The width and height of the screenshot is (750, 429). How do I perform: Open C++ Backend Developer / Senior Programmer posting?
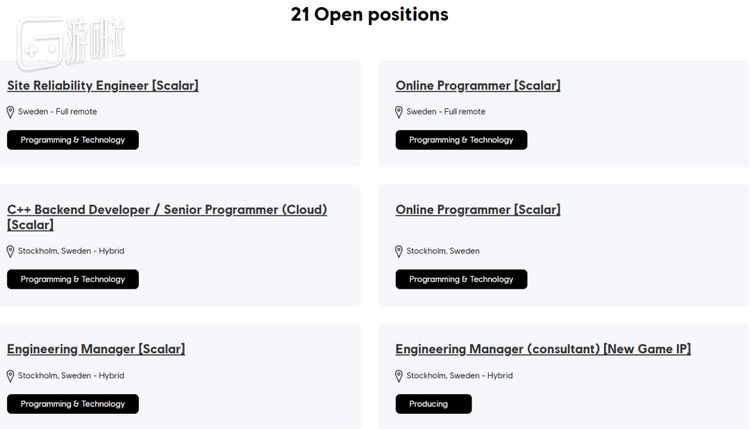click(x=167, y=210)
